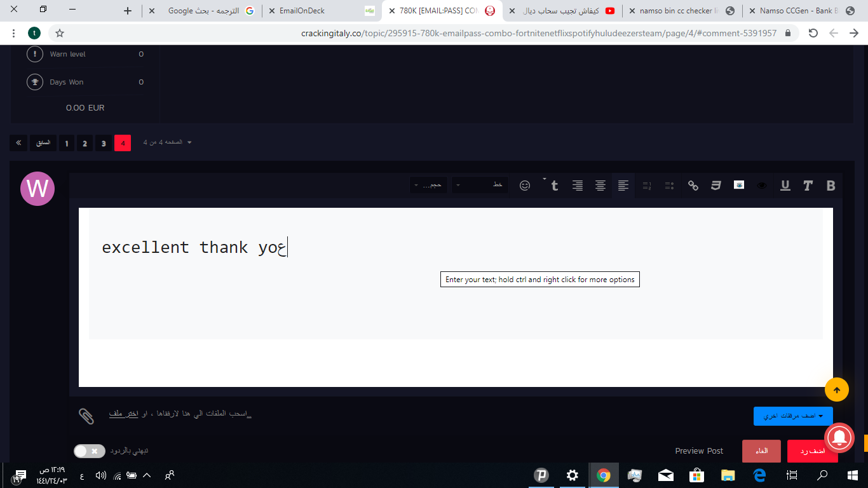Insert a link with the chain icon
This screenshot has width=868, height=488.
pyautogui.click(x=693, y=186)
